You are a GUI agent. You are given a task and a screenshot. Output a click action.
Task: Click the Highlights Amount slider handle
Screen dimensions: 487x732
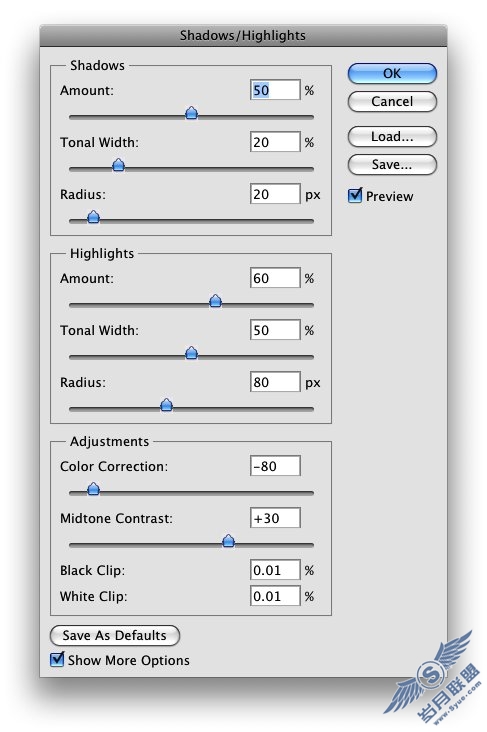(215, 301)
